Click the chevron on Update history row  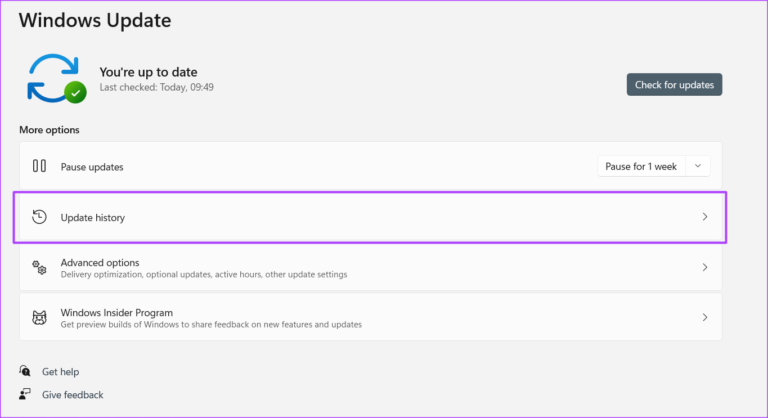(x=705, y=217)
